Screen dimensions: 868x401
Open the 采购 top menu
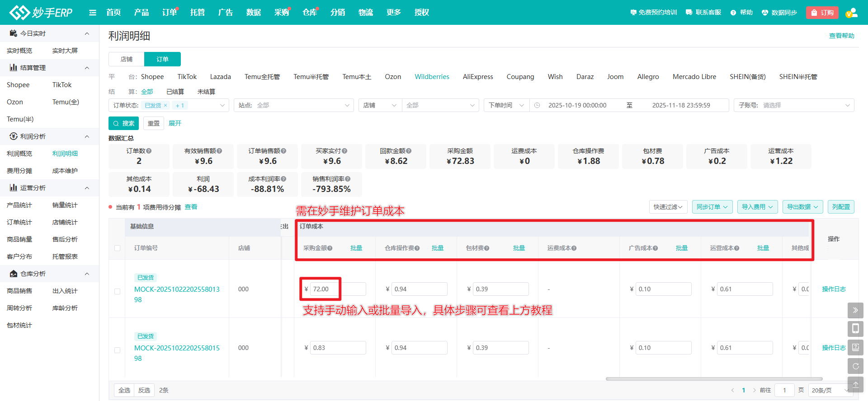pyautogui.click(x=281, y=13)
